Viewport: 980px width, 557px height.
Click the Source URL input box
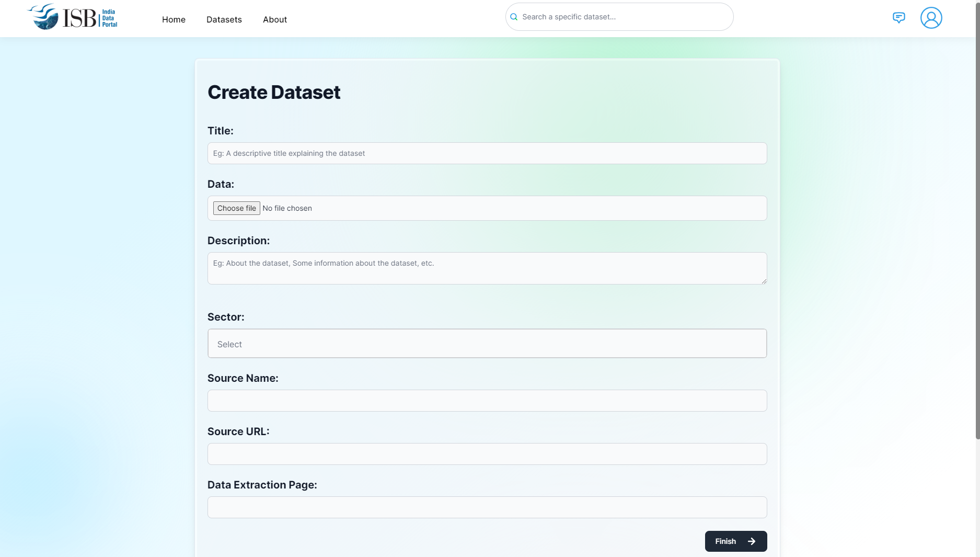487,454
